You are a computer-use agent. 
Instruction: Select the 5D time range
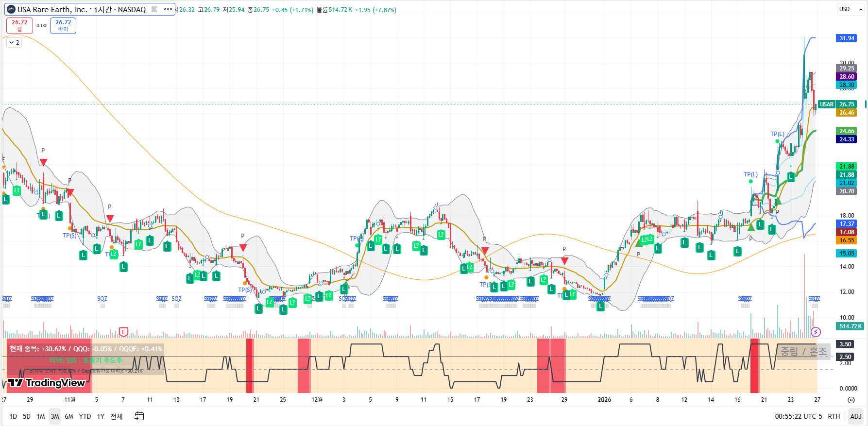(x=27, y=416)
